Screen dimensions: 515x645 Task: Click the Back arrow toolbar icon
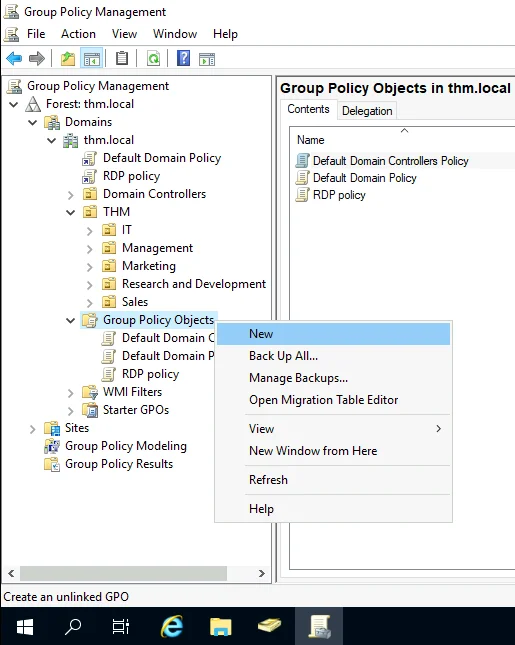[x=14, y=59]
